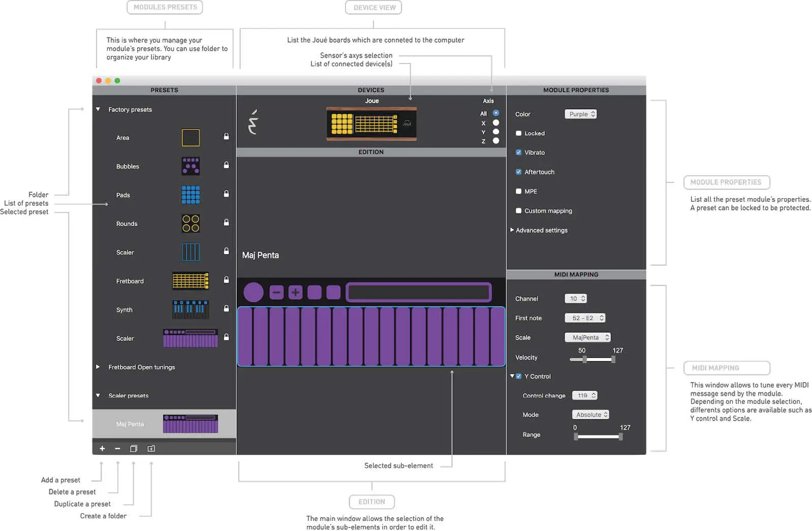Select the X axis radio button
The height and width of the screenshot is (531, 812).
click(496, 123)
